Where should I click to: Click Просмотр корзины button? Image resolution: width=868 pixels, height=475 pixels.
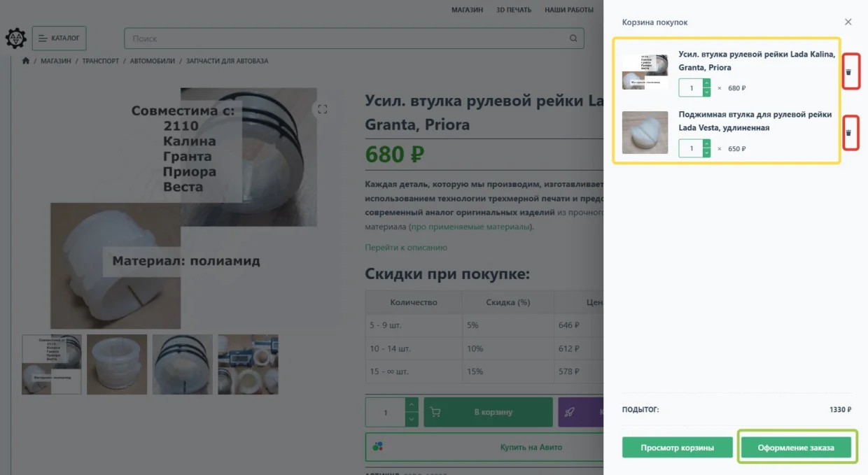point(677,448)
